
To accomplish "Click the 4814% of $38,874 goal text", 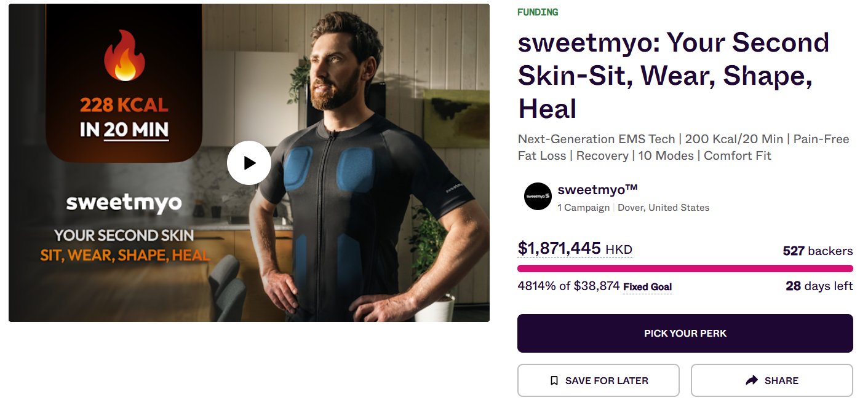I will 568,286.
